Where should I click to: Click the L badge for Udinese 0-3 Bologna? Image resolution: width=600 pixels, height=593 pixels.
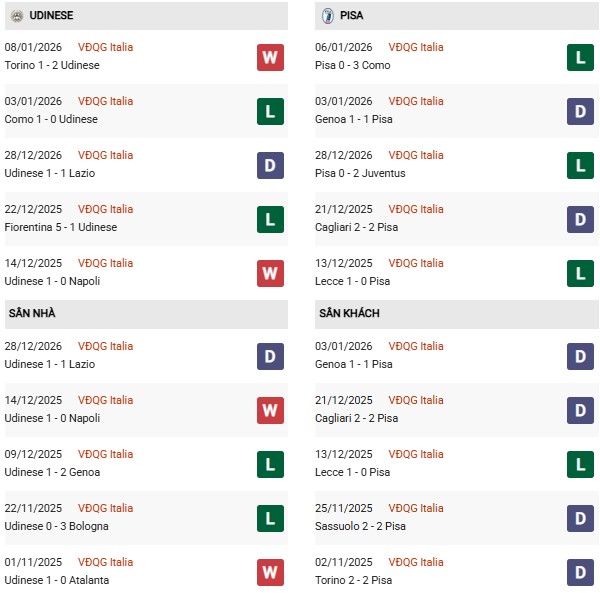point(270,518)
